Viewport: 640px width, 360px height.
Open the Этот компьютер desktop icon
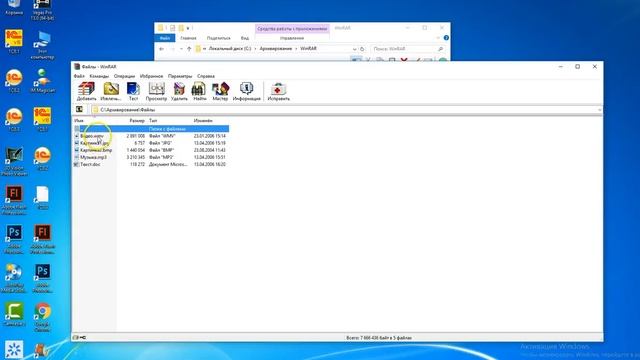[x=42, y=46]
